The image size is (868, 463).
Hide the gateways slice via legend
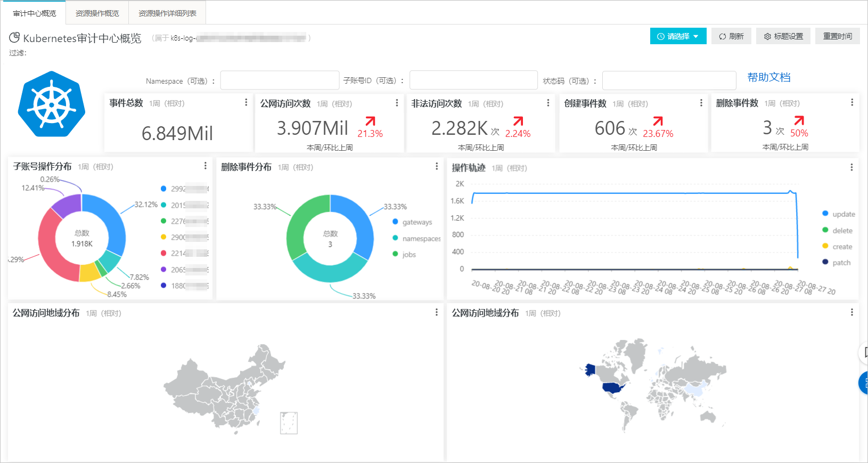[x=416, y=222]
